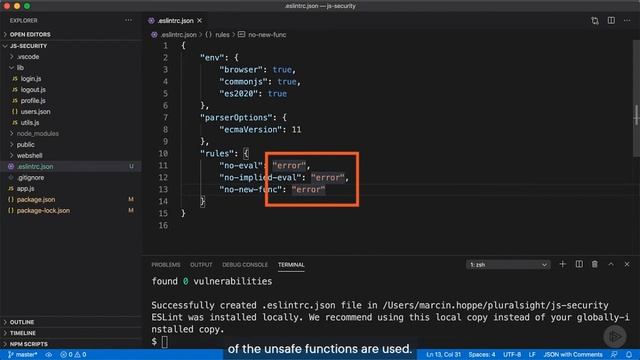The height and width of the screenshot is (360, 640).
Task: Expand the TIMELINE section
Action: (x=22, y=333)
